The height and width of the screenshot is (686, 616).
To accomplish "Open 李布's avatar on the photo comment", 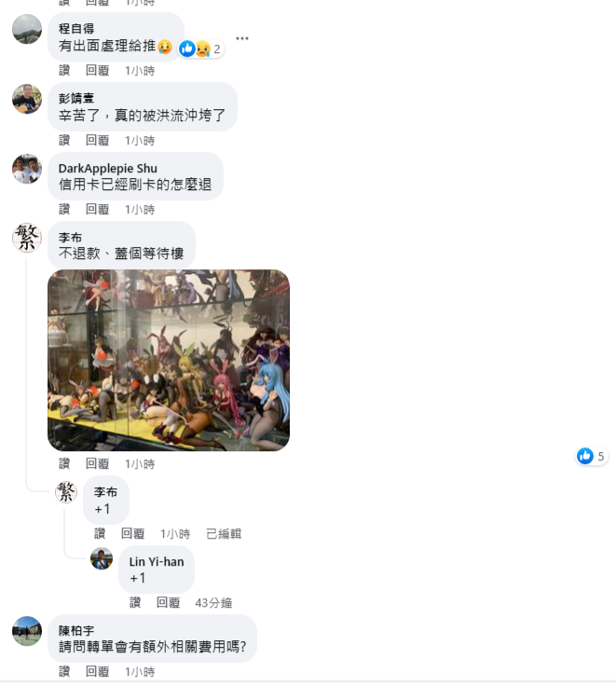I will [27, 238].
